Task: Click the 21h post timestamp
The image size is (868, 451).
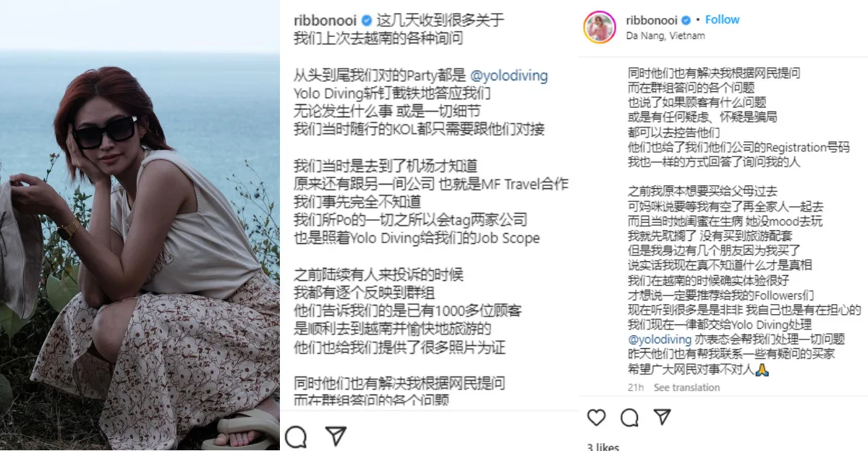Action: (x=635, y=388)
